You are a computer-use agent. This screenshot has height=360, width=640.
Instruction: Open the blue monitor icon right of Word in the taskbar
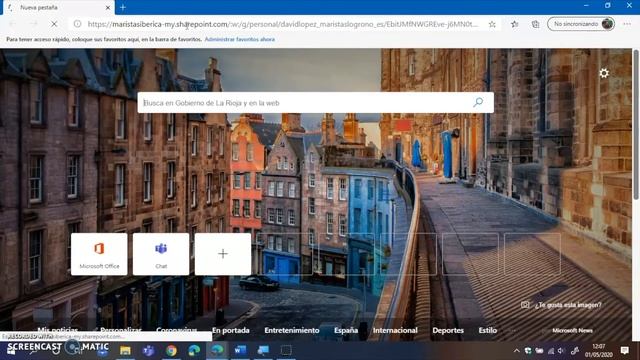click(x=263, y=350)
